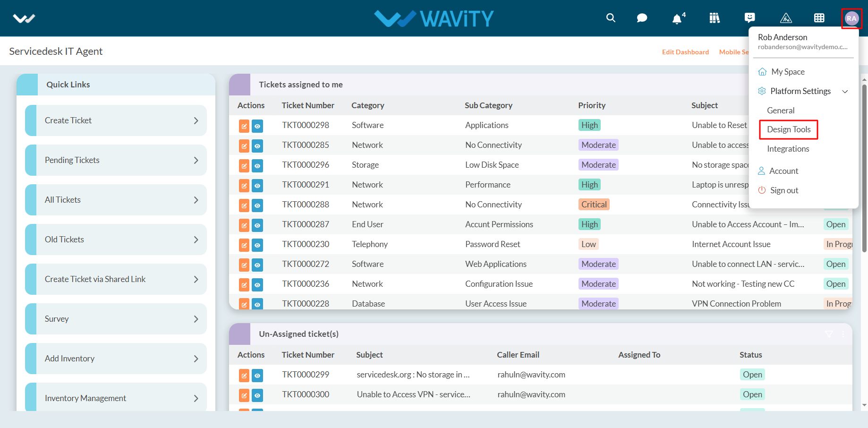Open the triangle design icon in header
Viewport: 868px width, 428px height.
point(786,18)
